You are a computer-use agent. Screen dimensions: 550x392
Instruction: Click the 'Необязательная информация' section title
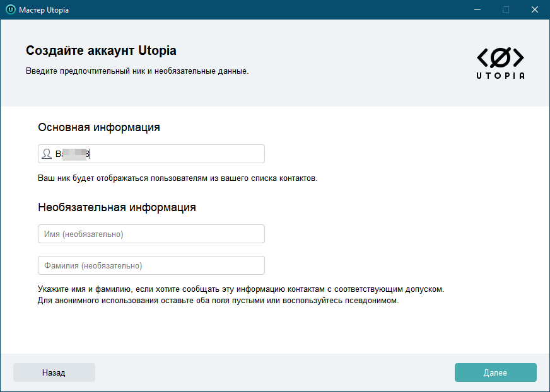(x=117, y=207)
